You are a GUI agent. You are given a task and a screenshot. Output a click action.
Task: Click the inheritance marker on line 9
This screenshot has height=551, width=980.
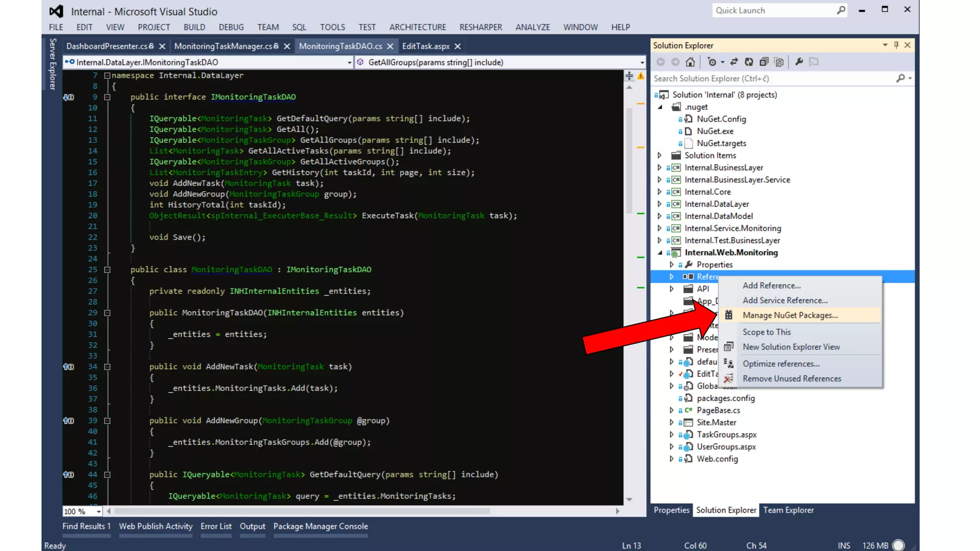point(69,97)
